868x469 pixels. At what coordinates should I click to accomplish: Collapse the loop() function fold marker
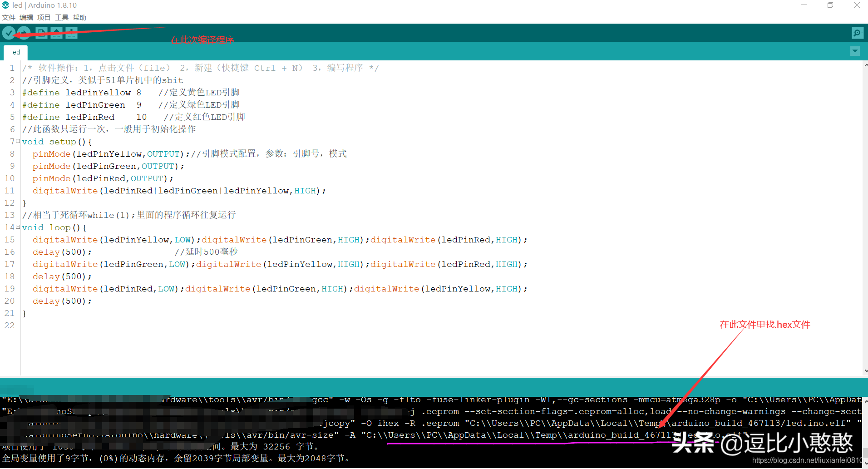17,227
